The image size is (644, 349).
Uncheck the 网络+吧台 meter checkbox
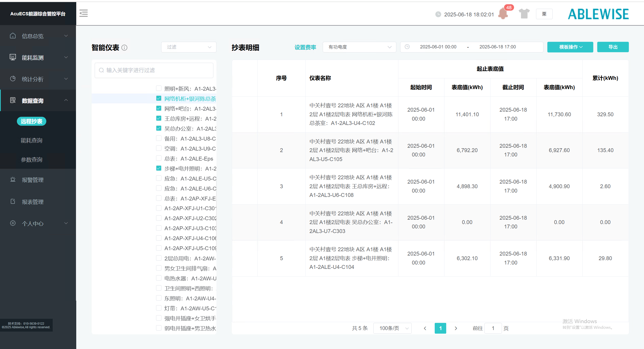coord(159,109)
